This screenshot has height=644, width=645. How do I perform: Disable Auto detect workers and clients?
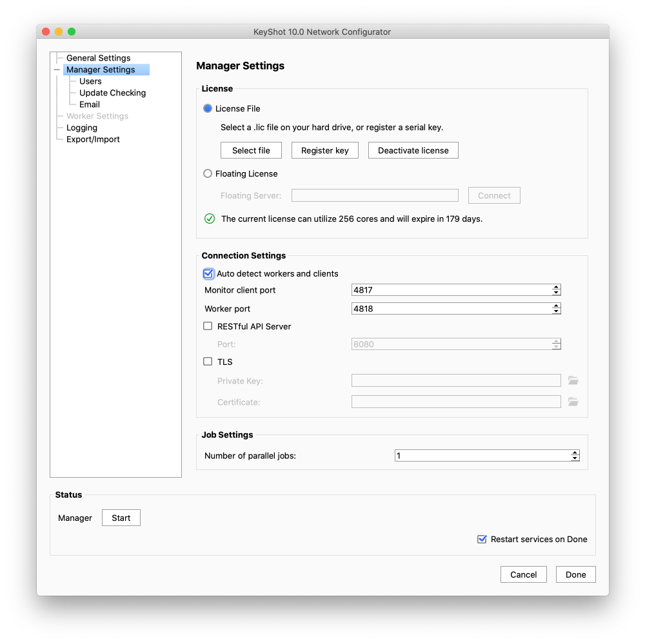[208, 273]
